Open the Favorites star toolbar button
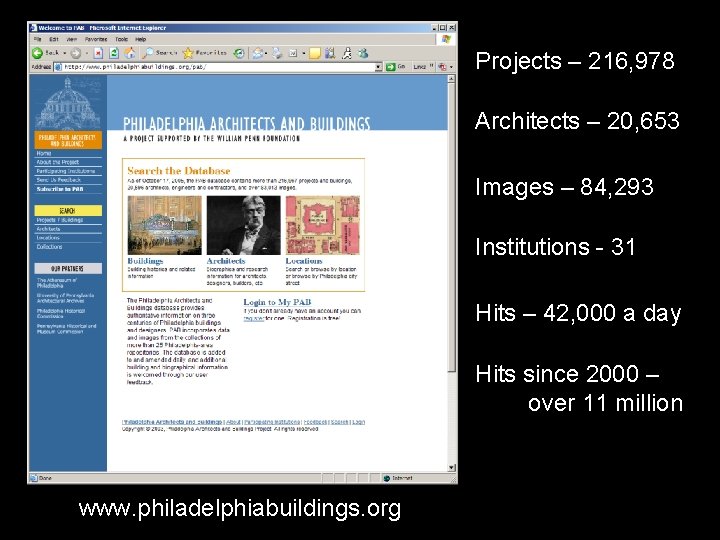This screenshot has height=540, width=720. click(204, 53)
